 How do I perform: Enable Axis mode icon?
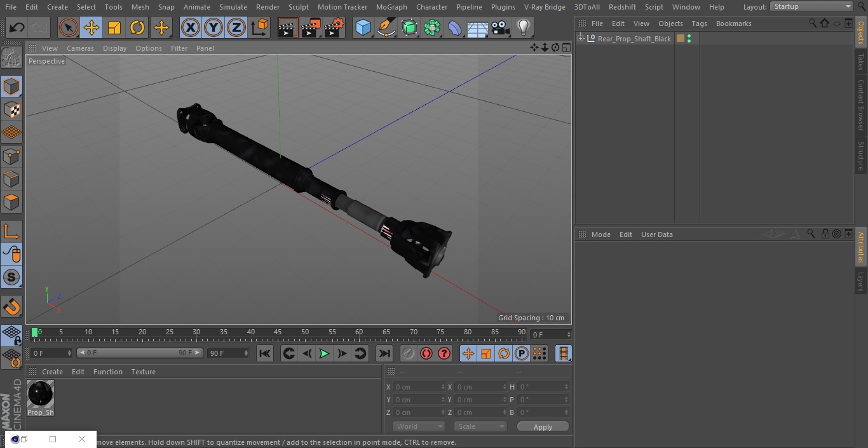[11, 231]
